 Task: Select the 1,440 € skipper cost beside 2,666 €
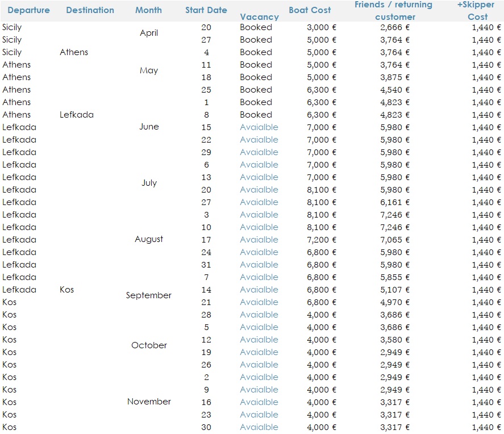coord(486,27)
